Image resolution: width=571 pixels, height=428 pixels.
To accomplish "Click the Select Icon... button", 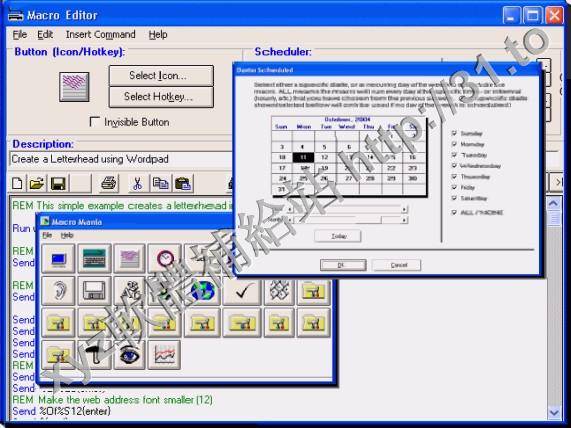I will pyautogui.click(x=161, y=75).
